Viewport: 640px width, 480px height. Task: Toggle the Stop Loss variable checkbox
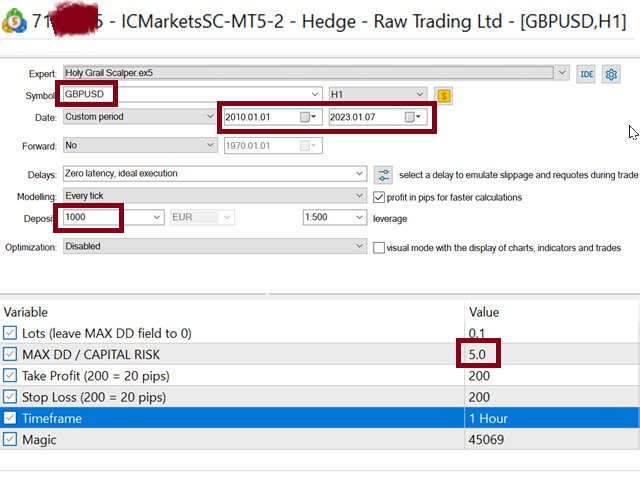(x=10, y=396)
